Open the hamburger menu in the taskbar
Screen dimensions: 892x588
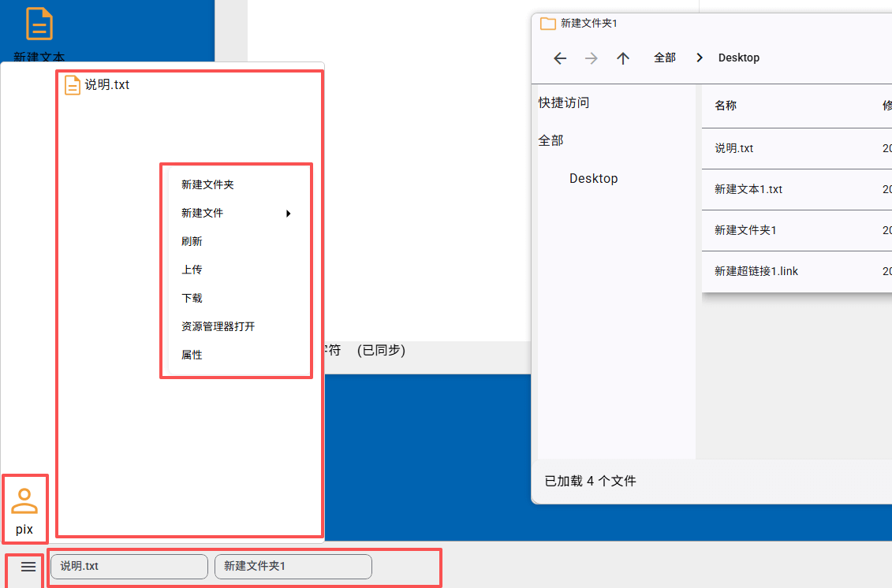tap(28, 566)
